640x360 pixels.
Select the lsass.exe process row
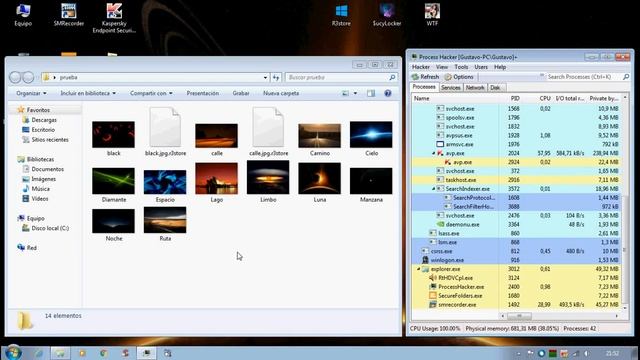click(516, 233)
